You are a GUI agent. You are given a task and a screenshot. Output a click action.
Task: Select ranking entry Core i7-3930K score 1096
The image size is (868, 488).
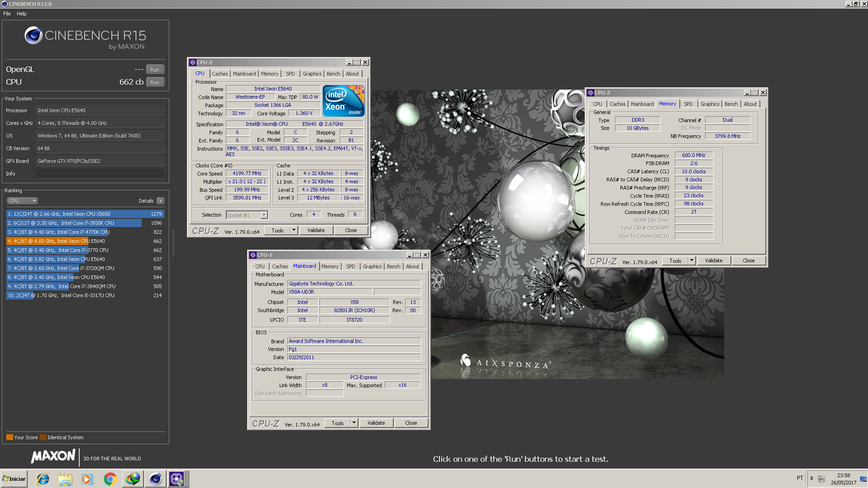(85, 223)
